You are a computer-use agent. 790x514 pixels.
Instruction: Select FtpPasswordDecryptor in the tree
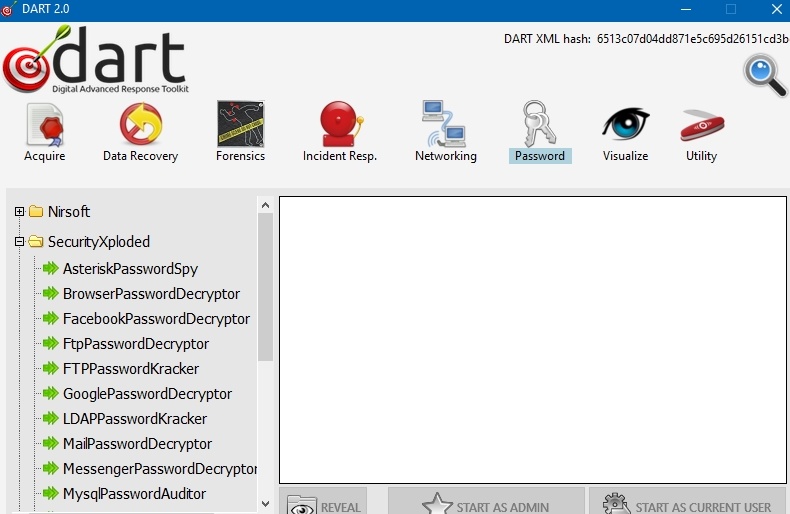[136, 344]
